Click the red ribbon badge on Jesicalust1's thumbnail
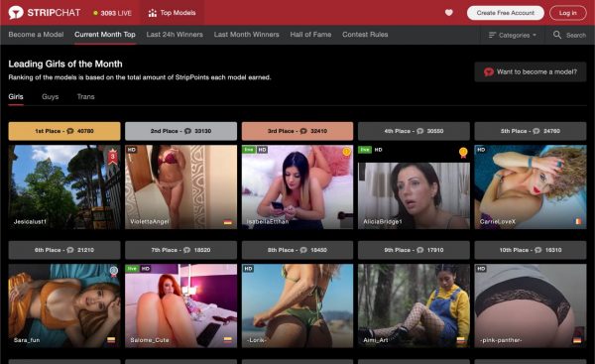The width and height of the screenshot is (595, 364). (x=113, y=157)
